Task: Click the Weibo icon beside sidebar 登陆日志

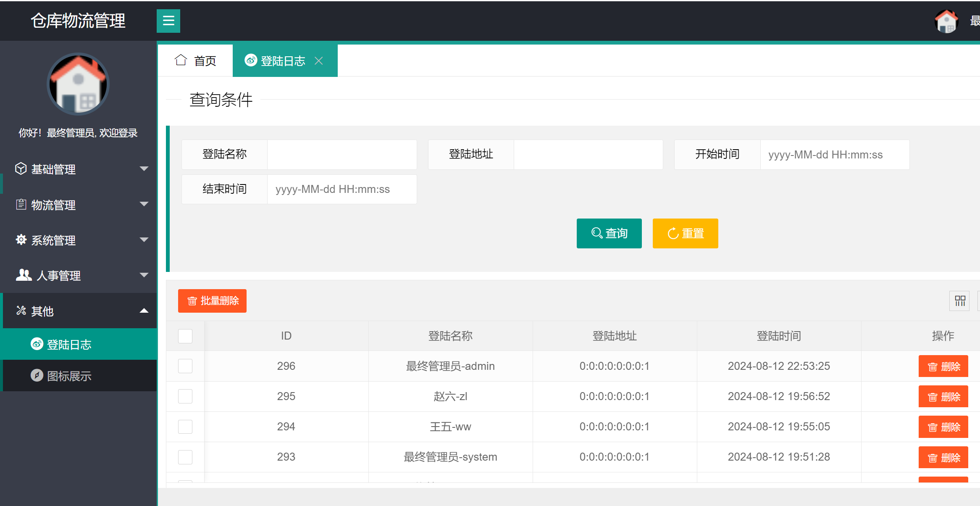Action: click(37, 344)
